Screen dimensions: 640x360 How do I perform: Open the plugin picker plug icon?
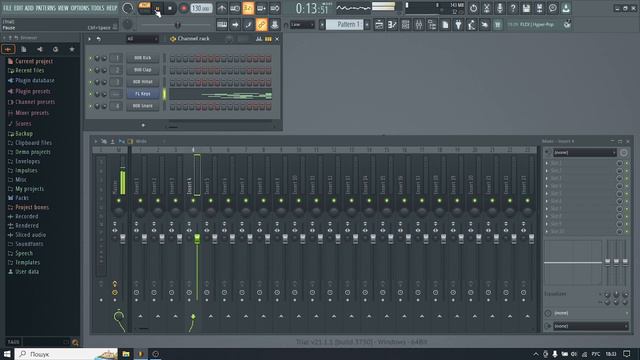458,25
